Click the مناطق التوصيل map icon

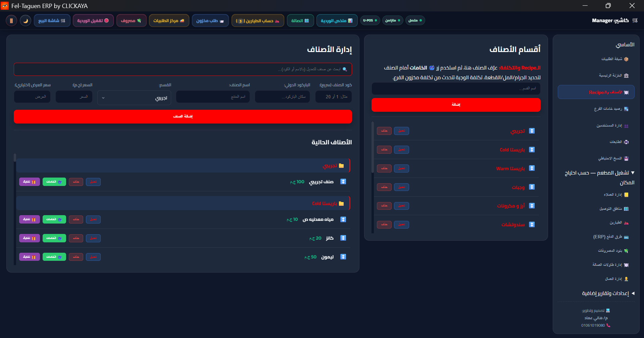click(626, 209)
